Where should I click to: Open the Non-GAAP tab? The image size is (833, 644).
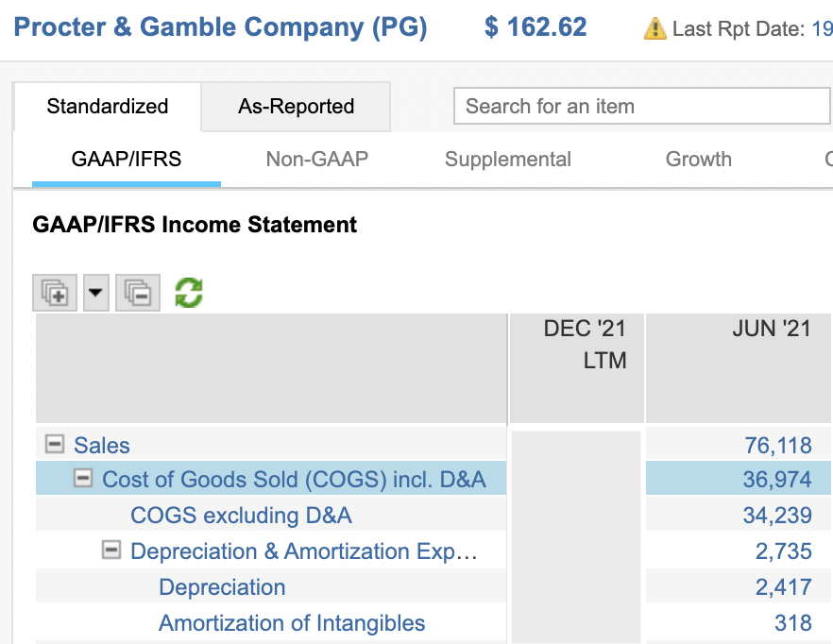316,159
